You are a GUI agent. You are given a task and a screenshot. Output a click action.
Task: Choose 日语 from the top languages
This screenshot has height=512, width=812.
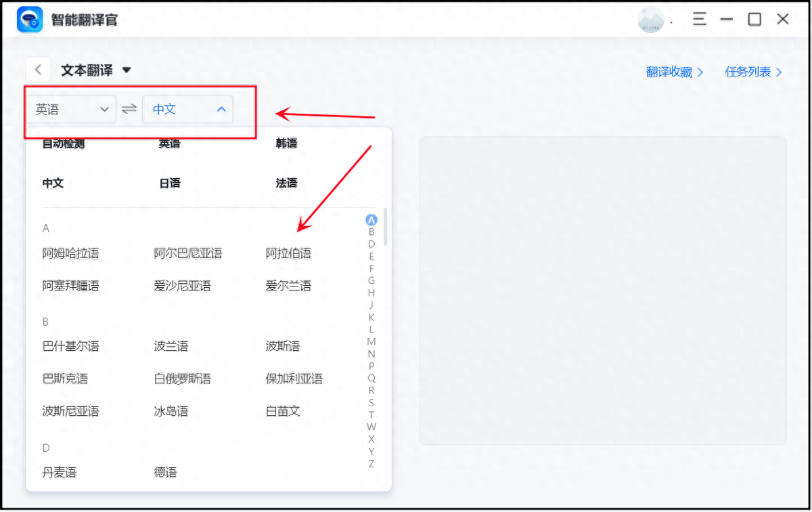point(169,182)
